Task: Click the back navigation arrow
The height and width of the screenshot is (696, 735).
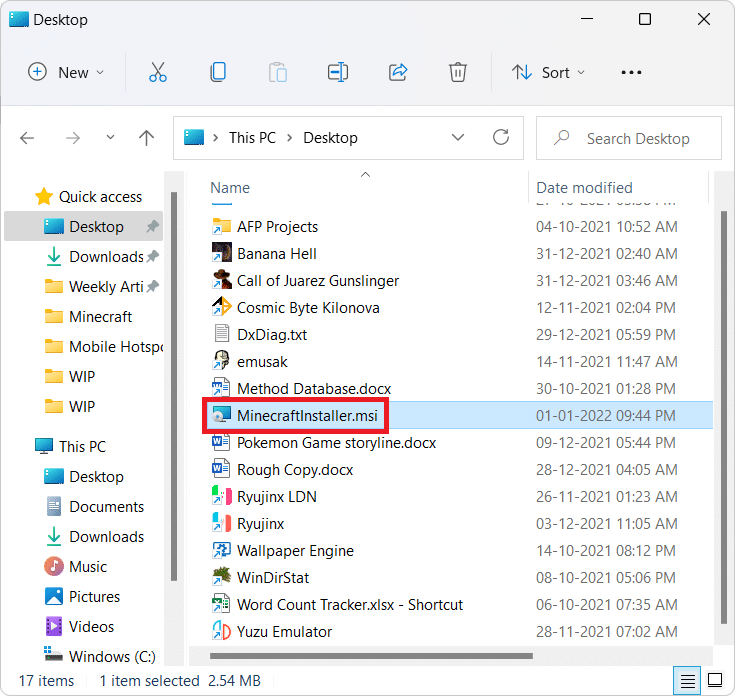Action: point(28,138)
